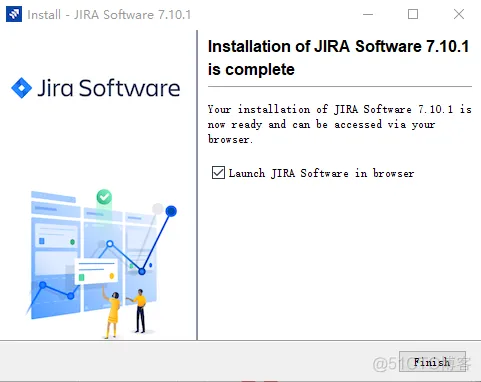Minimize the JIRA installer window
Screen dimensions: 481x382
(x=368, y=14)
